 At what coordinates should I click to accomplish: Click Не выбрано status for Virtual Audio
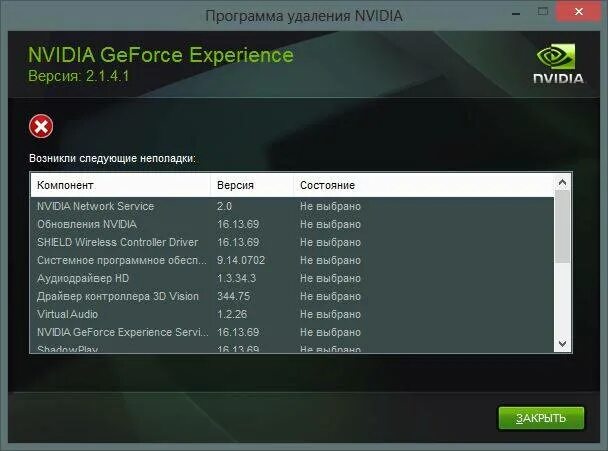[330, 314]
